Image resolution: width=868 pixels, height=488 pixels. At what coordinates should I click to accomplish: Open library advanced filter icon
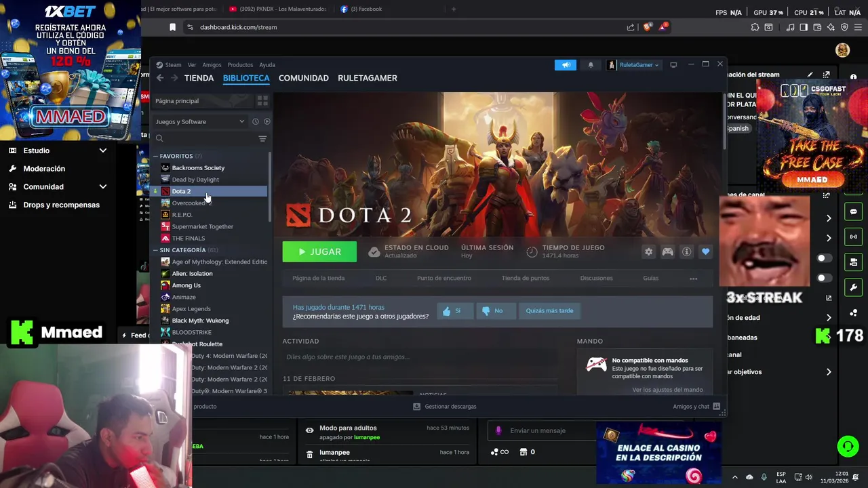coord(262,139)
